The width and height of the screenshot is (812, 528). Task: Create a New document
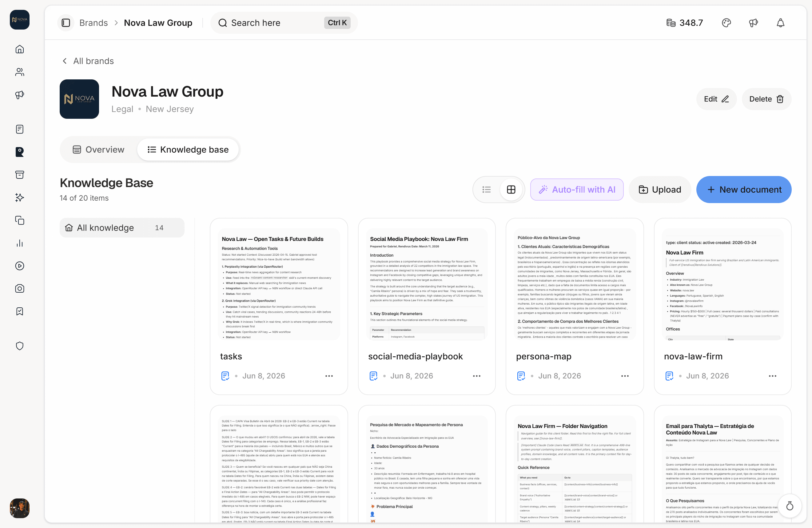point(744,190)
